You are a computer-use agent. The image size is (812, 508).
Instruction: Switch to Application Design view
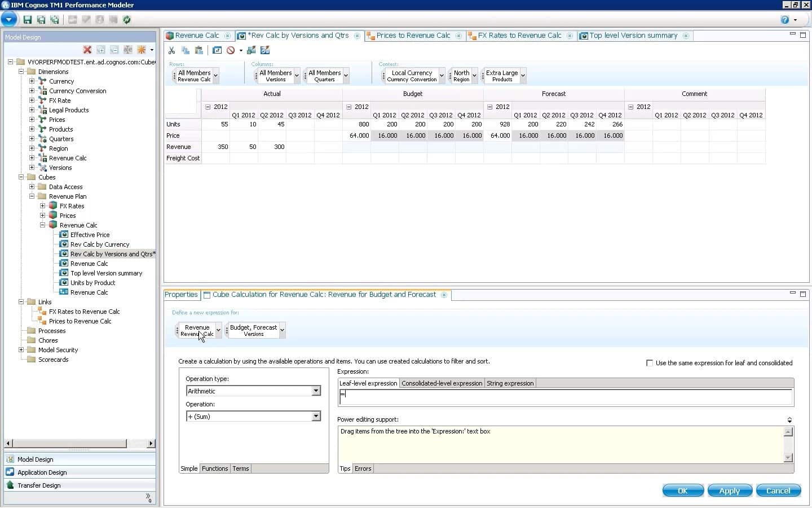41,472
